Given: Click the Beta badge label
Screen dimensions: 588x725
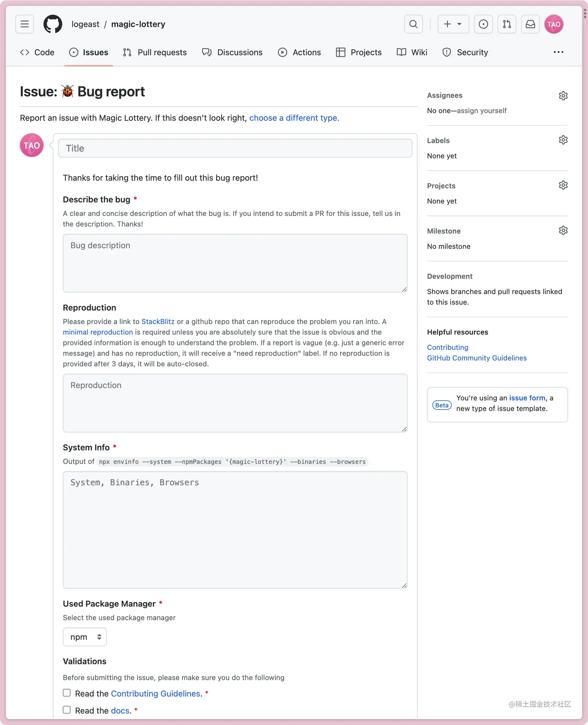Looking at the screenshot, I should tap(442, 405).
